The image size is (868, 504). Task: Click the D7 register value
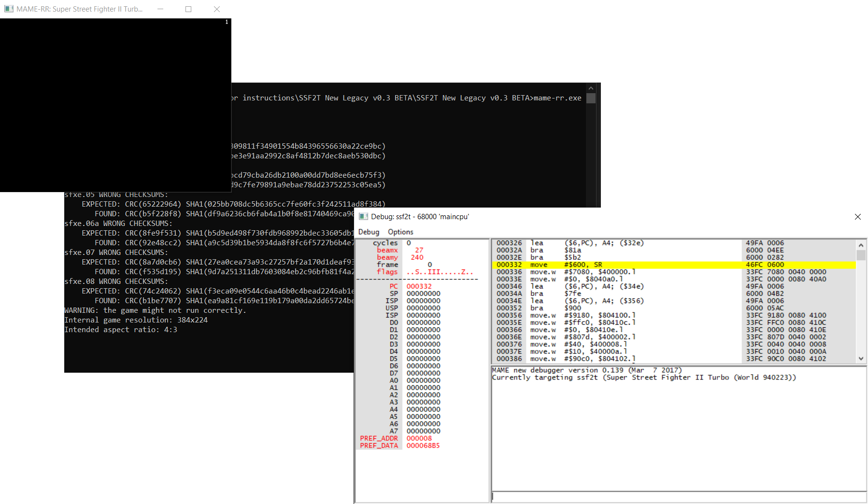(423, 373)
